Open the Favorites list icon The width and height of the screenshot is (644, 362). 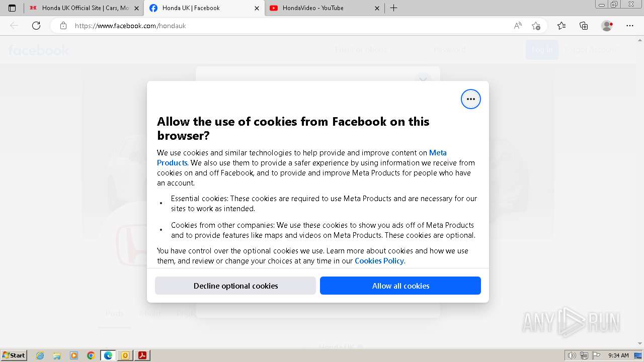click(x=561, y=26)
